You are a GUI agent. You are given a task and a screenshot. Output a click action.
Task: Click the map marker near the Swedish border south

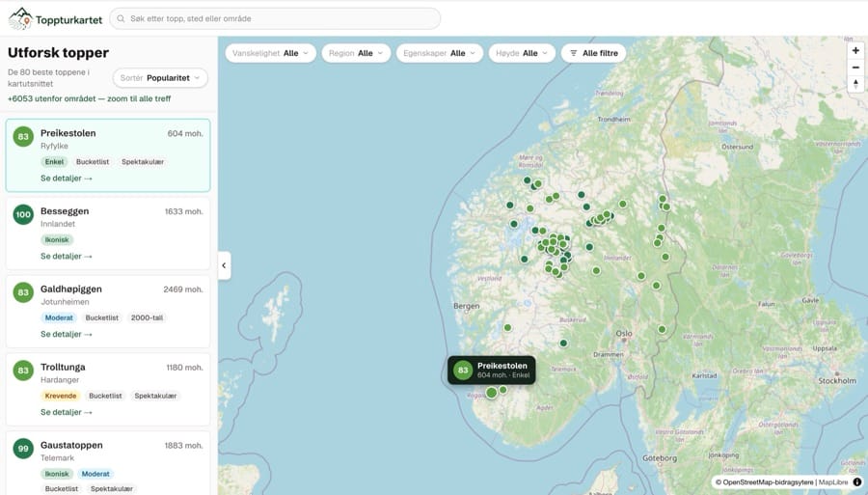662,329
